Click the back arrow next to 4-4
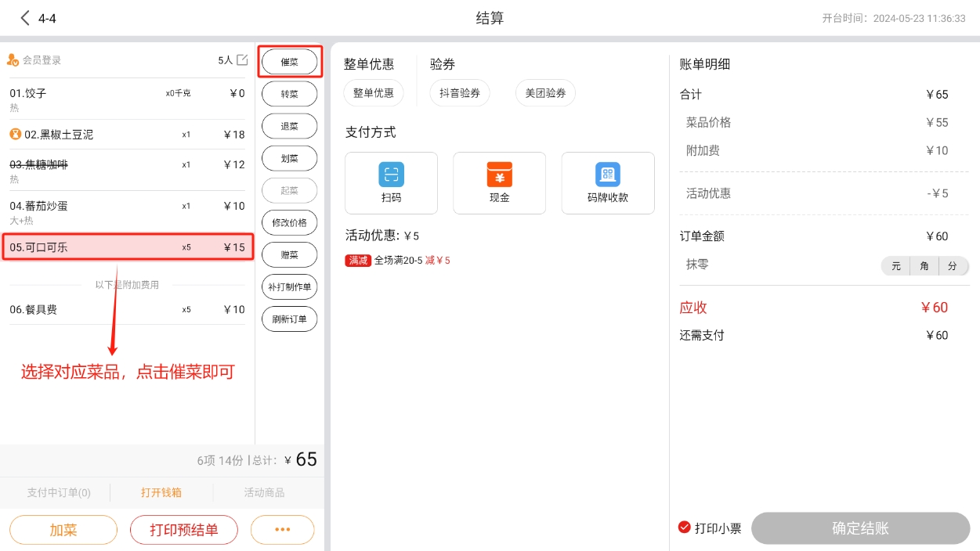Image resolution: width=980 pixels, height=551 pixels. [26, 18]
